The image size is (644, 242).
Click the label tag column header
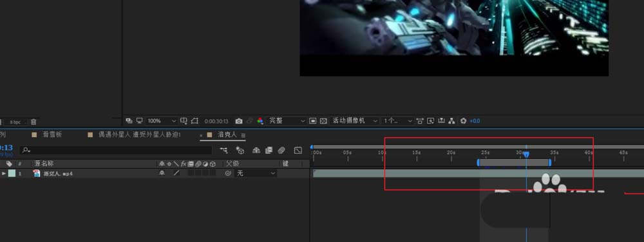(x=9, y=163)
